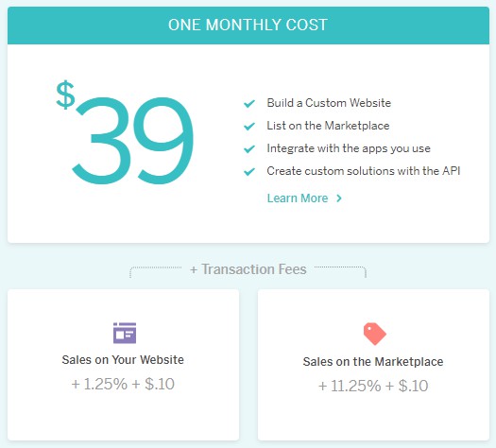This screenshot has height=448, width=496.
Task: Click the red price tag icon
Action: tap(374, 334)
